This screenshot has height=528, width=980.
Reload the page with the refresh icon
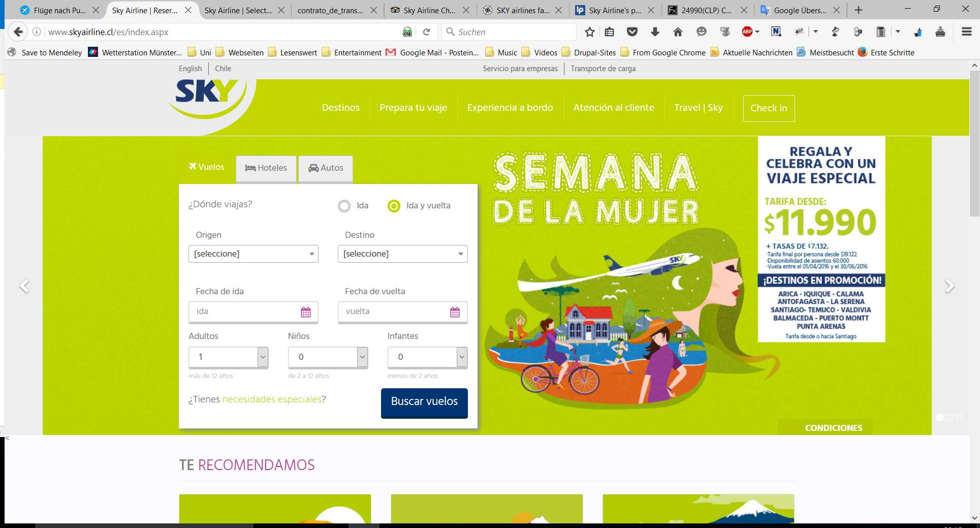pos(427,32)
